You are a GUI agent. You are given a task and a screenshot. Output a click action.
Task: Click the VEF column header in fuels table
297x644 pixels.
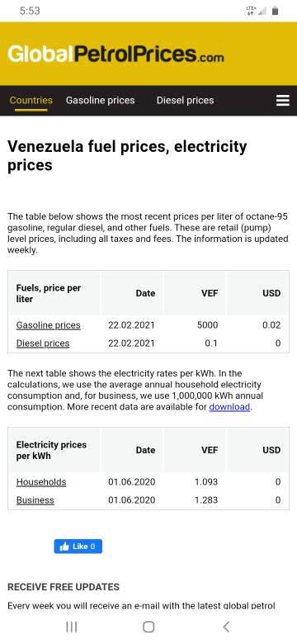coord(210,293)
